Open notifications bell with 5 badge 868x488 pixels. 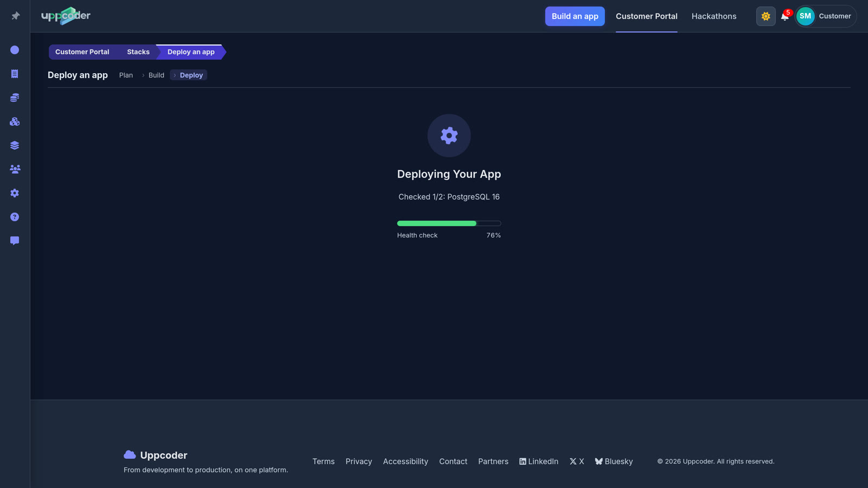pos(785,16)
